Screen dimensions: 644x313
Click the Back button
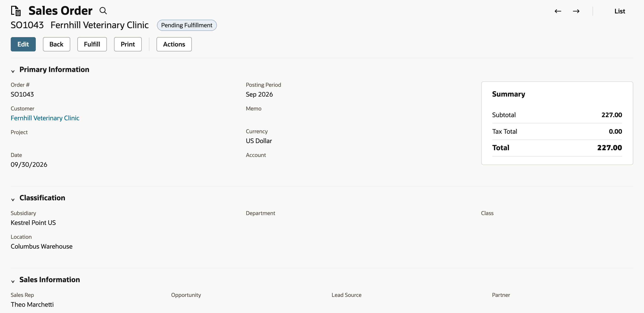tap(57, 44)
